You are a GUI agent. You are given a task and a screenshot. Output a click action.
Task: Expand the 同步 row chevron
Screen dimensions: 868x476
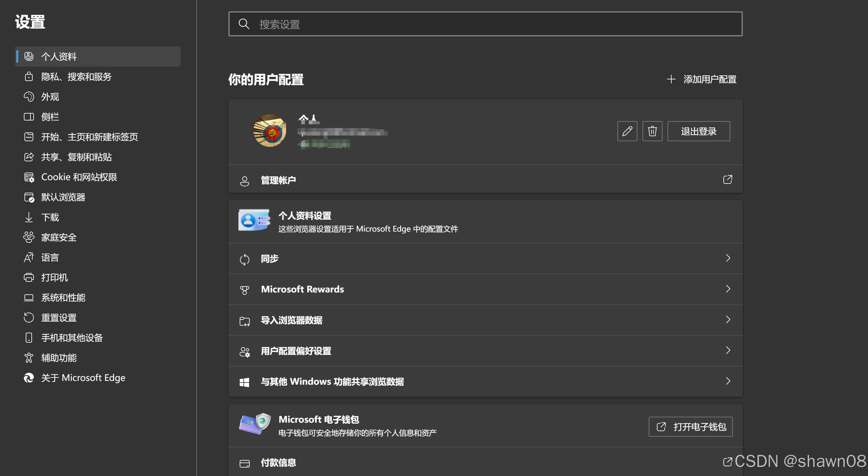coord(728,258)
